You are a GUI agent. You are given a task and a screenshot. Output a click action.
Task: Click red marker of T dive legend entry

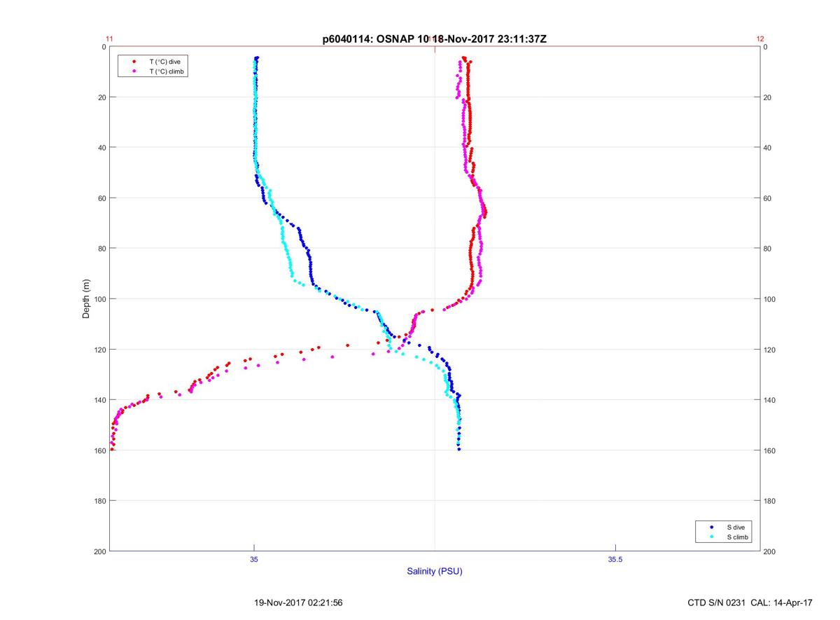pos(134,62)
